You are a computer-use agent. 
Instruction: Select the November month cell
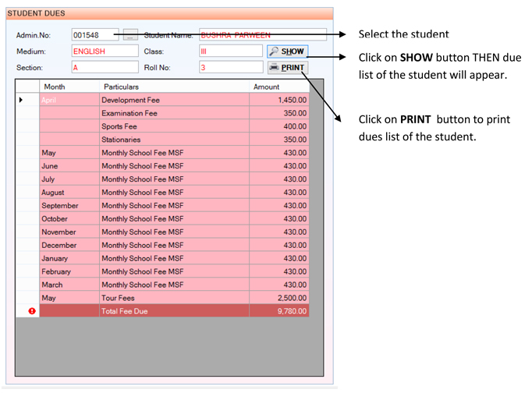[x=69, y=232]
